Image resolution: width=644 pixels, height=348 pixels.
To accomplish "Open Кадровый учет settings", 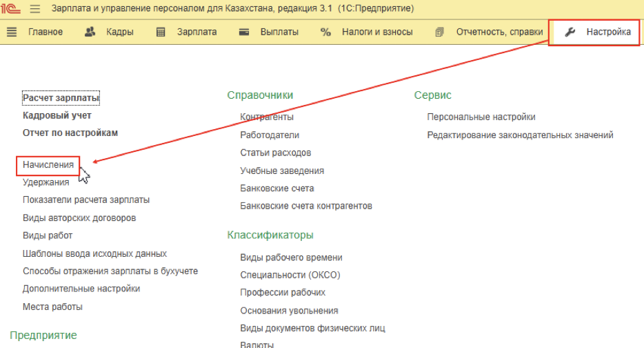I will (x=57, y=115).
